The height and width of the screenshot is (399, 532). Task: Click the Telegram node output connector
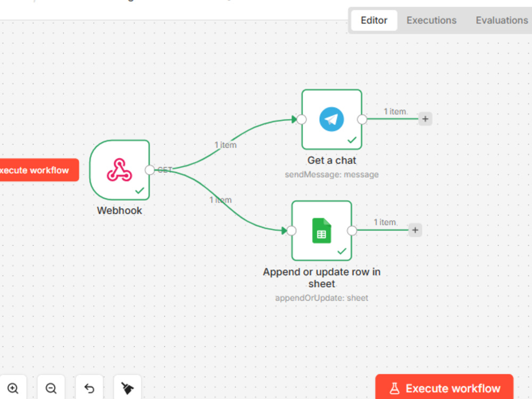[362, 119]
